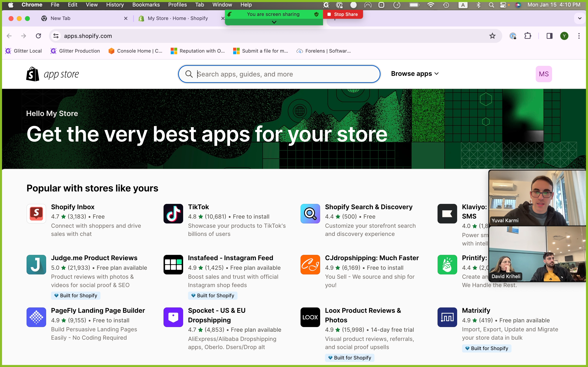588x367 pixels.
Task: Click the Search apps input field
Action: click(x=280, y=74)
